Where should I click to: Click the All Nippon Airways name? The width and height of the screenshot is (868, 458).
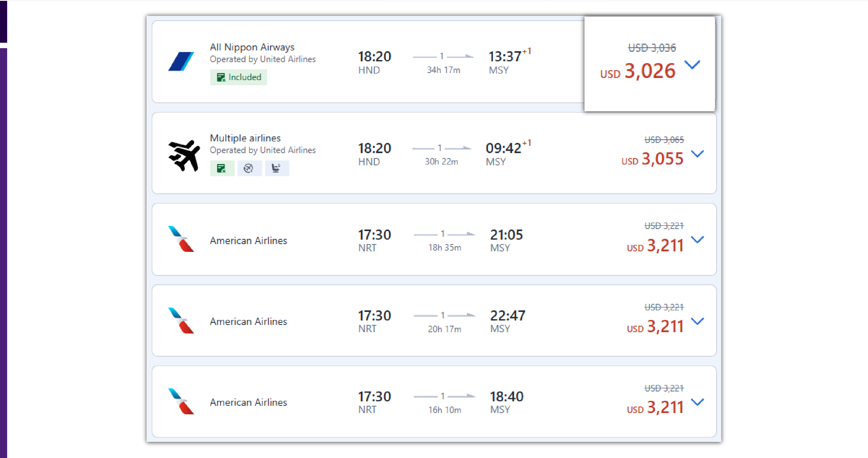point(252,47)
